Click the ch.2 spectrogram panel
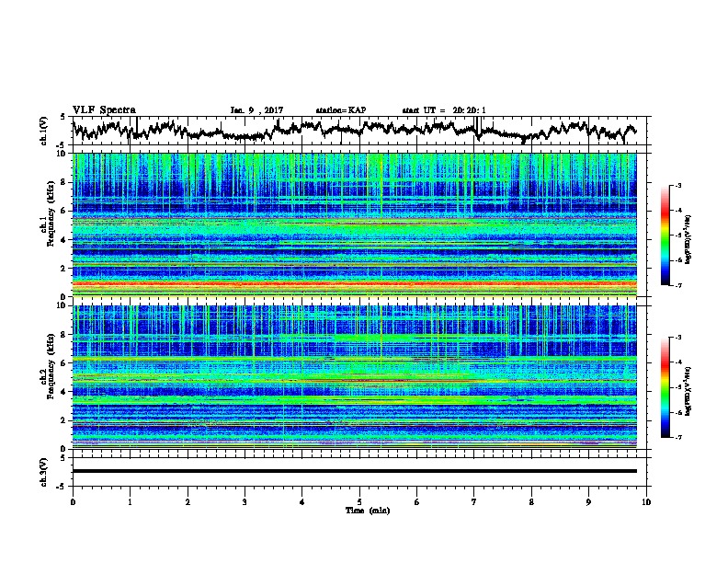 tap(354, 377)
